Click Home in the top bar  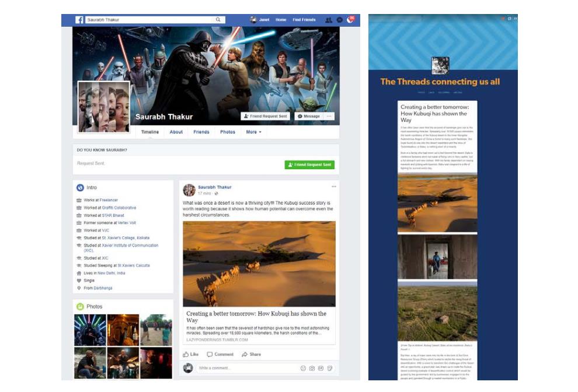coord(281,20)
